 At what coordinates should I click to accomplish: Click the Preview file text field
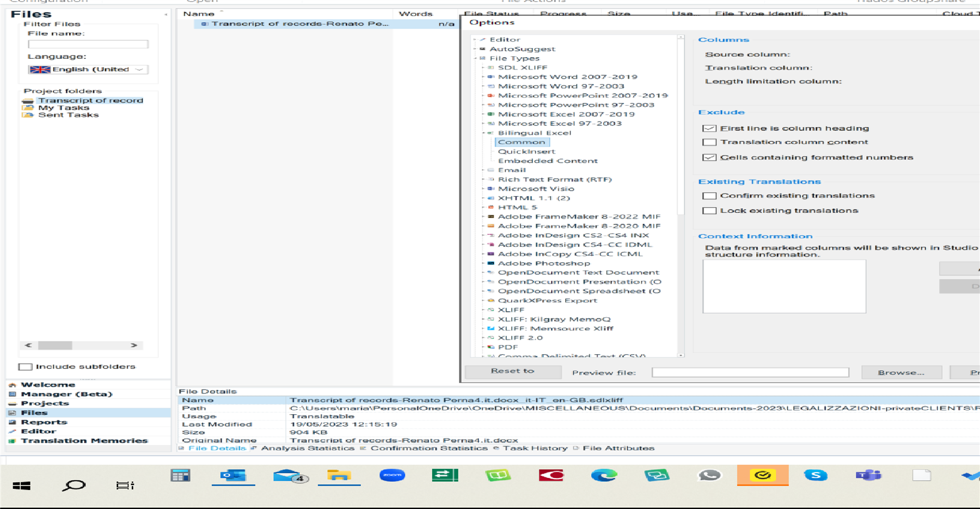click(750, 373)
